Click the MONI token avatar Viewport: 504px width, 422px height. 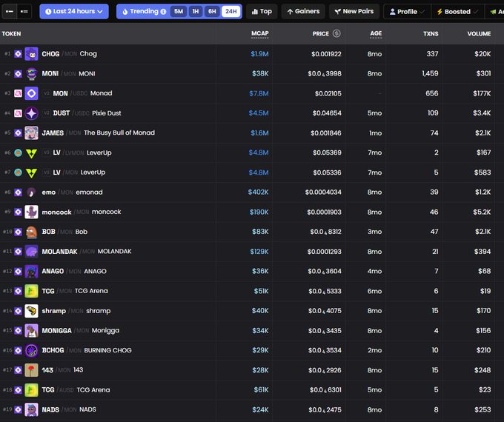tap(31, 73)
